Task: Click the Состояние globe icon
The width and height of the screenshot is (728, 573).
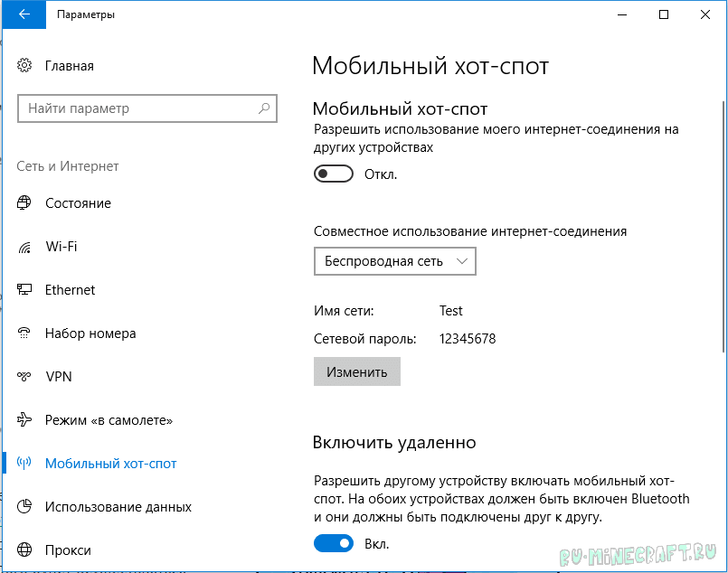Action: (x=25, y=203)
